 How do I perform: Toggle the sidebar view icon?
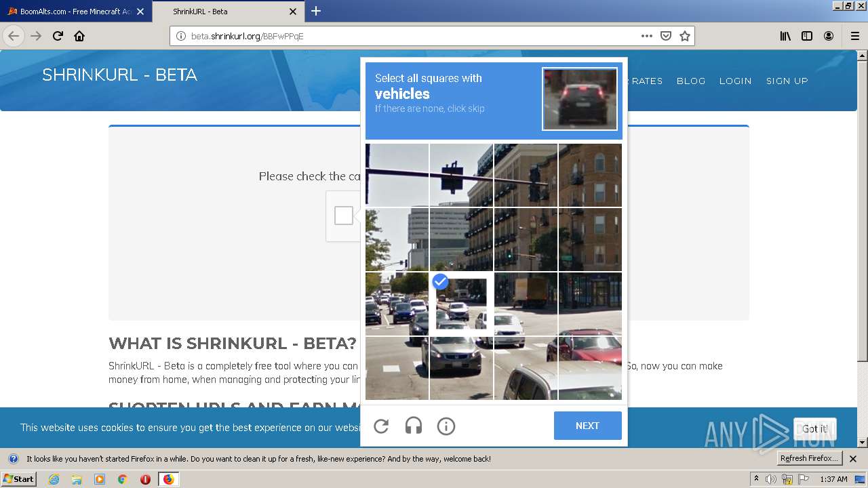807,36
